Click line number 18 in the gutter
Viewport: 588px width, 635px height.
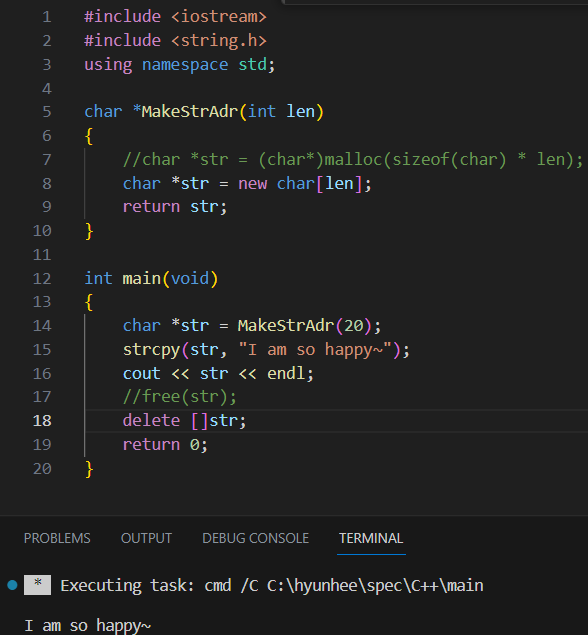click(42, 421)
